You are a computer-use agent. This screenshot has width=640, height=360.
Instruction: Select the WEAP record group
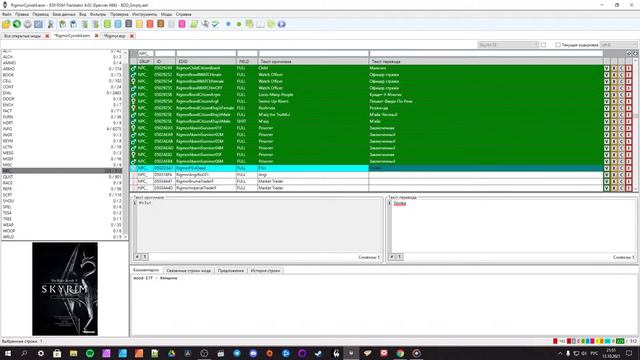(62, 224)
